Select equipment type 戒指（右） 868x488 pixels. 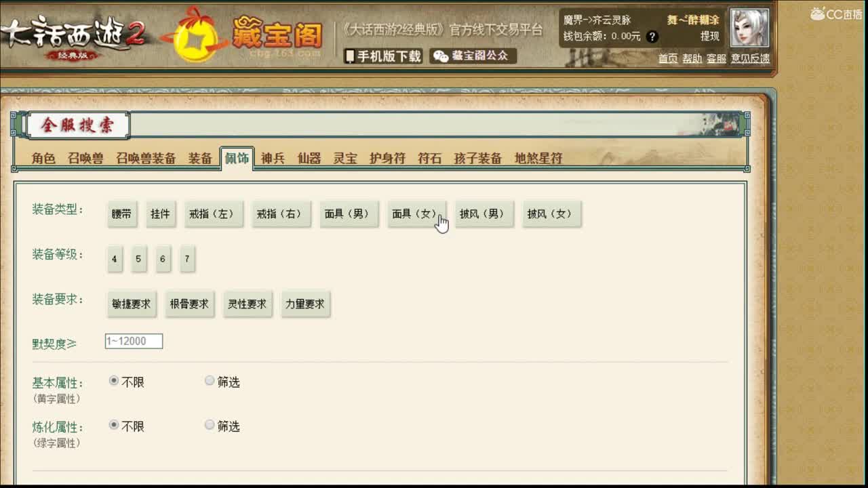[x=281, y=213]
